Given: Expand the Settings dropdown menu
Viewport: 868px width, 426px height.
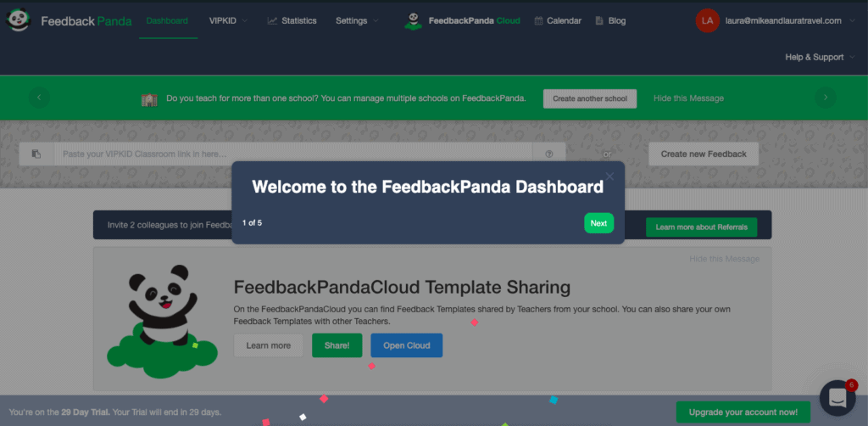Looking at the screenshot, I should (357, 21).
